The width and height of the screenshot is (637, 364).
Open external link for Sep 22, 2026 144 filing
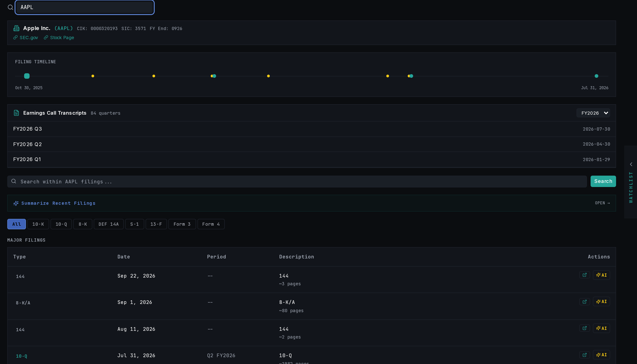tap(584, 275)
